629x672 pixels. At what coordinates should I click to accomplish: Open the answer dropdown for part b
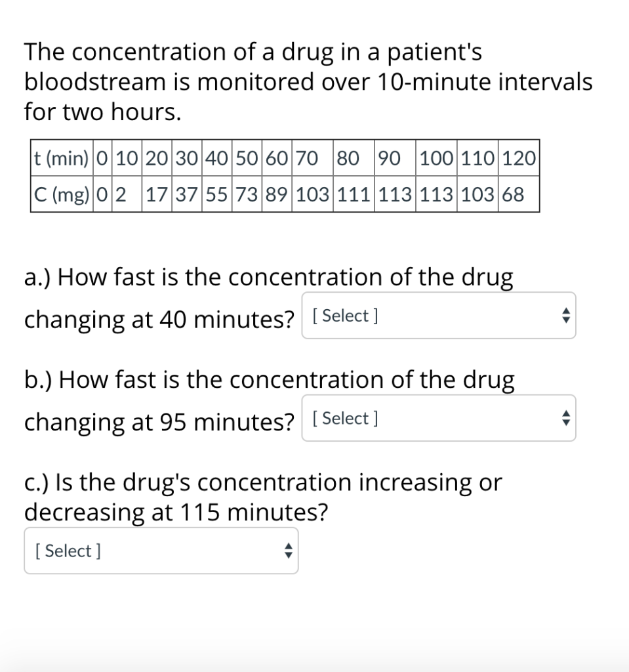(438, 418)
